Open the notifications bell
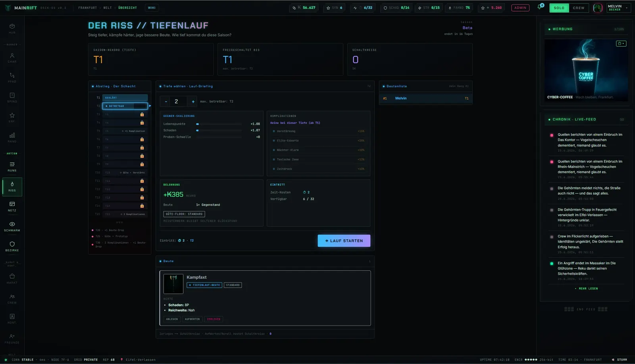The width and height of the screenshot is (635, 364). (539, 7)
